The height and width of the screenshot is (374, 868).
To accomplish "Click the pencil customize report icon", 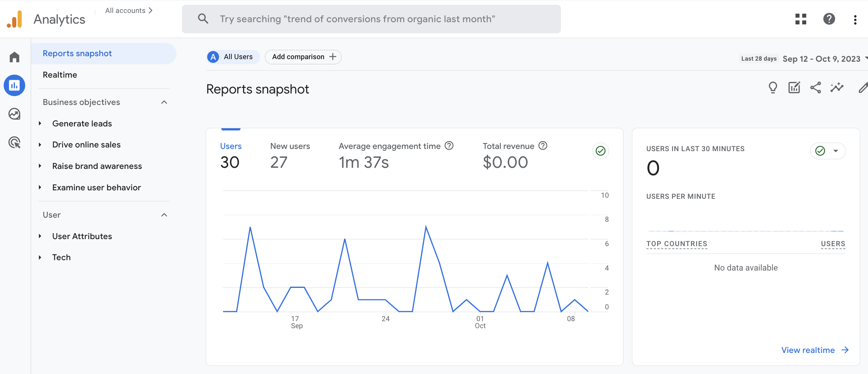I will click(863, 88).
